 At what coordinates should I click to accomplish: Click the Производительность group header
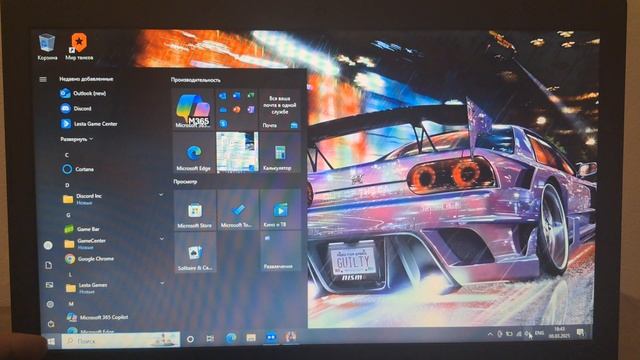pyautogui.click(x=196, y=80)
